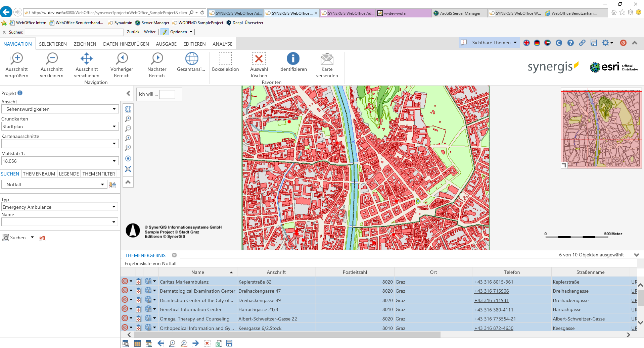Click the Karte versenden envelope icon

click(x=327, y=59)
